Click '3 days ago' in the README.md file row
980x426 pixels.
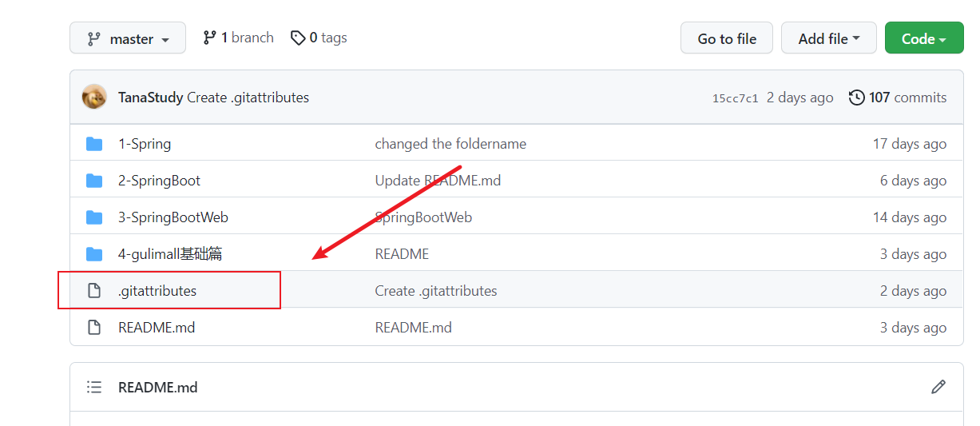click(913, 328)
